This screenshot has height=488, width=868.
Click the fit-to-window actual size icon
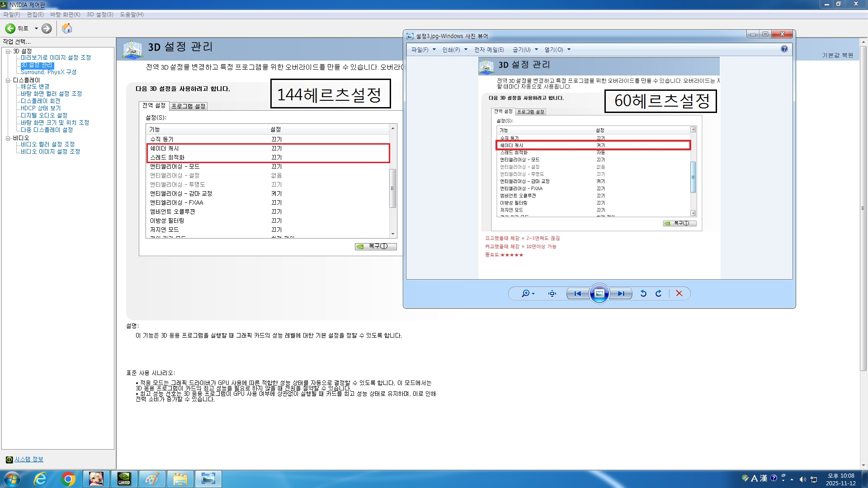pyautogui.click(x=552, y=294)
